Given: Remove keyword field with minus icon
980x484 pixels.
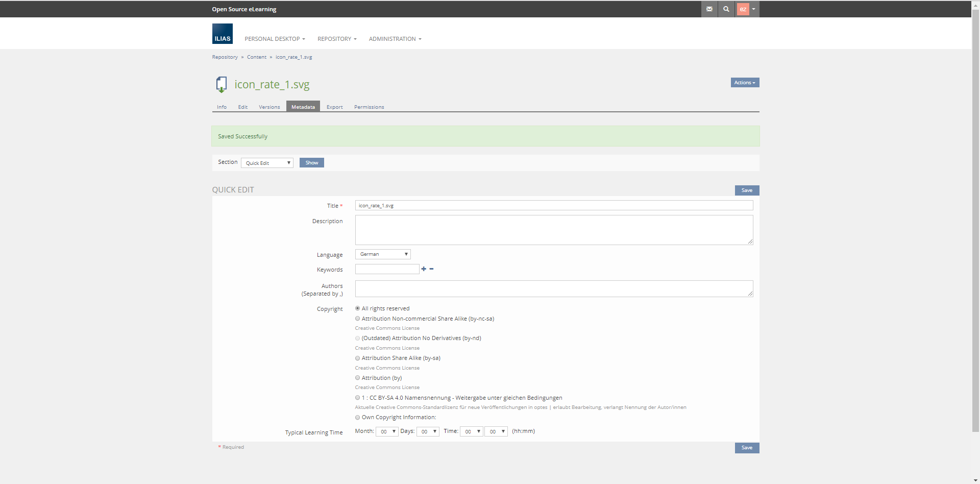Looking at the screenshot, I should pyautogui.click(x=432, y=269).
